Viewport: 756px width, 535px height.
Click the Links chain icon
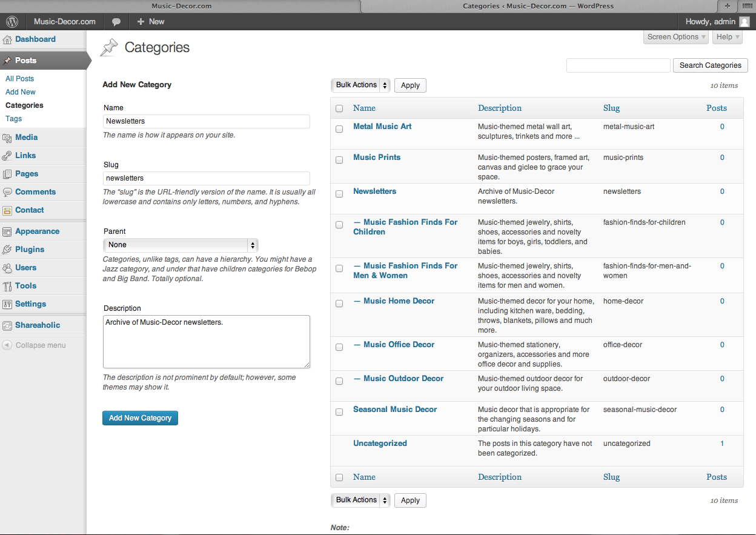point(7,156)
